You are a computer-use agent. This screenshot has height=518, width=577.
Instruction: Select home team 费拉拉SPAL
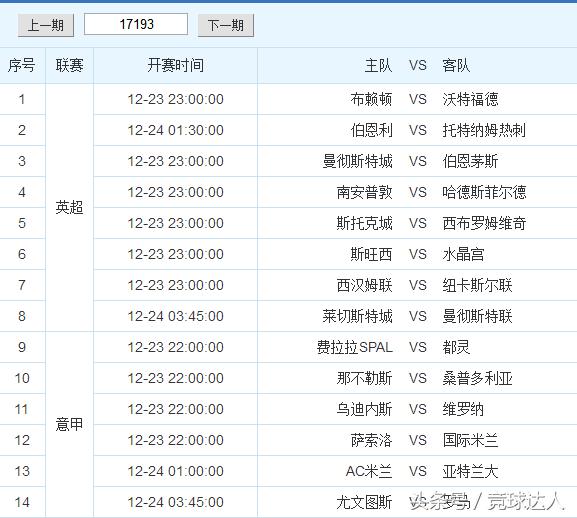pyautogui.click(x=355, y=347)
